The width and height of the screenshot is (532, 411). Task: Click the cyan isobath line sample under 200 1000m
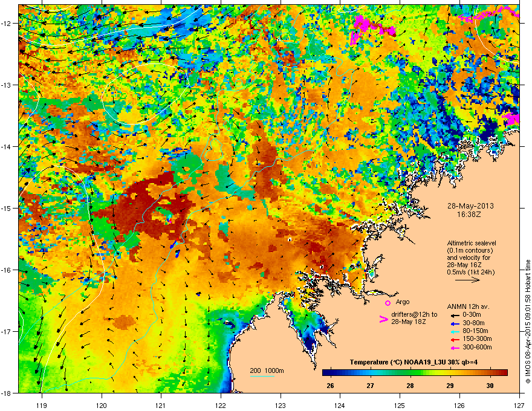tap(262, 376)
